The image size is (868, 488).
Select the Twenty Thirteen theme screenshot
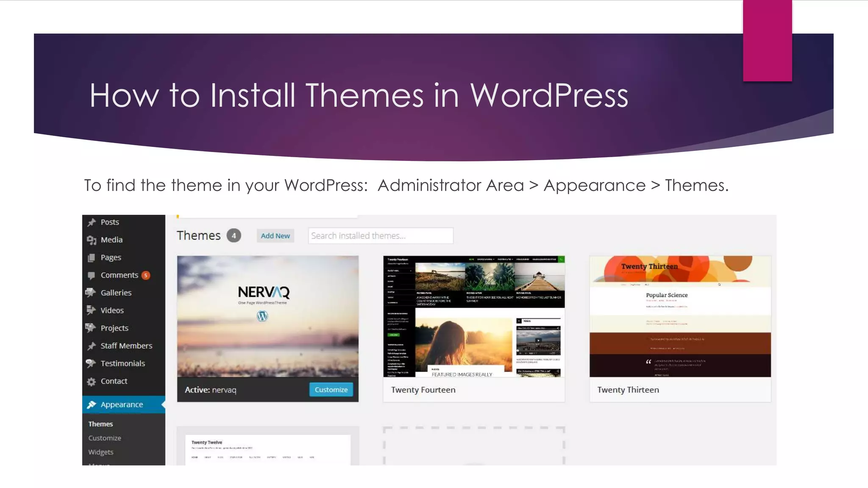[680, 316]
